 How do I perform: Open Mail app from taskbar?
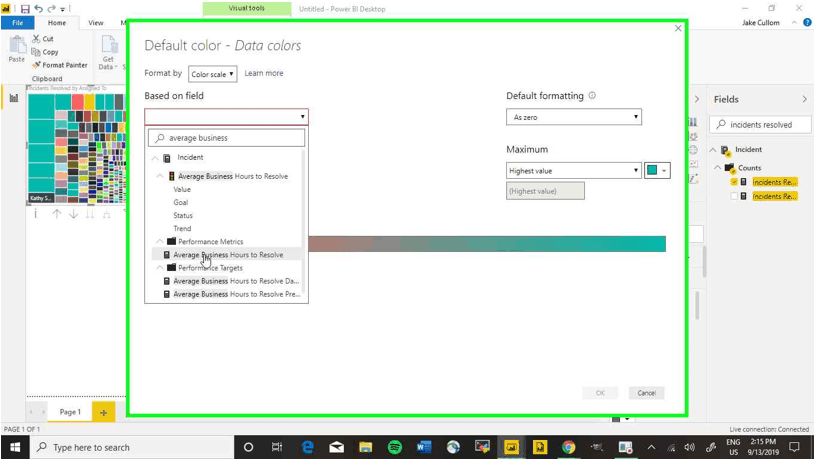pos(337,447)
